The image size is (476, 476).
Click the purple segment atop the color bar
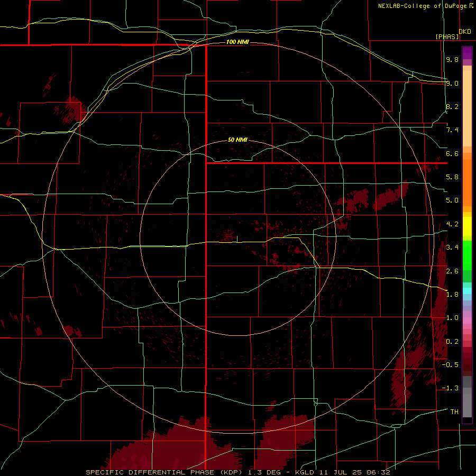point(467,53)
